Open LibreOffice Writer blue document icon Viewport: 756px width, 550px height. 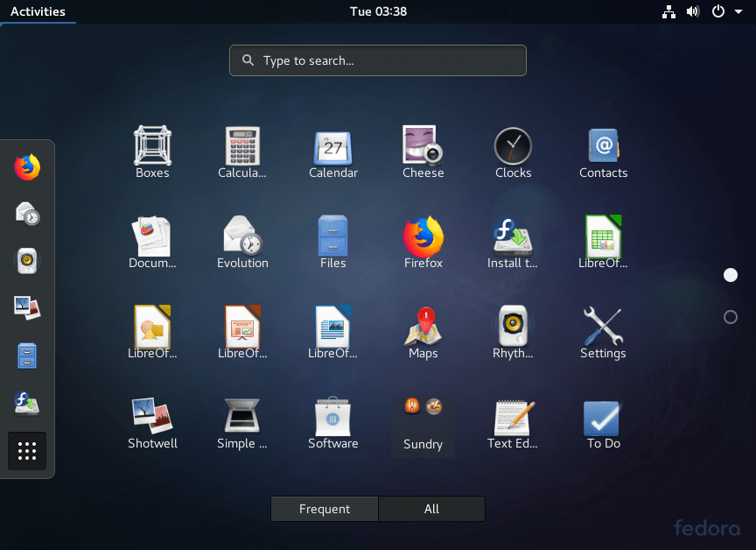coord(333,333)
